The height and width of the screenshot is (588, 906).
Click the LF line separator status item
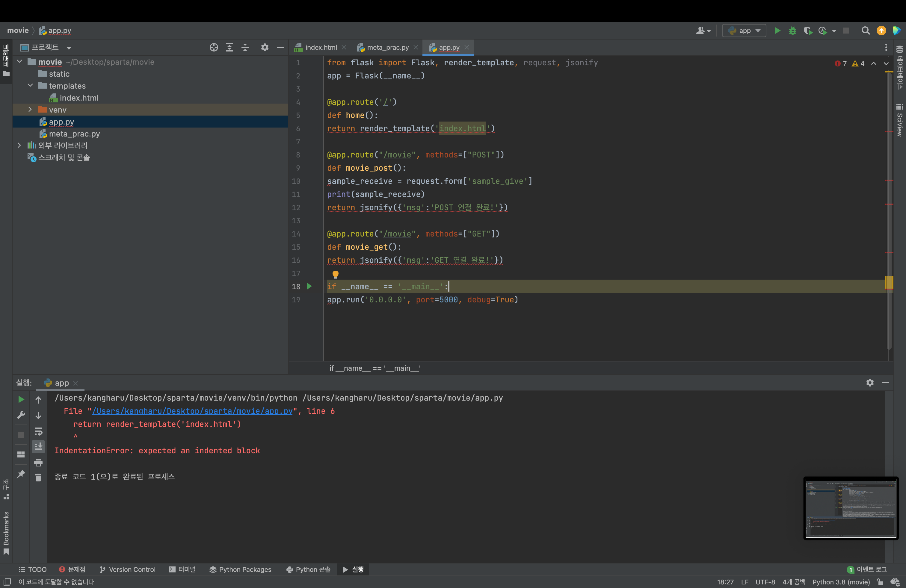[x=745, y=582]
